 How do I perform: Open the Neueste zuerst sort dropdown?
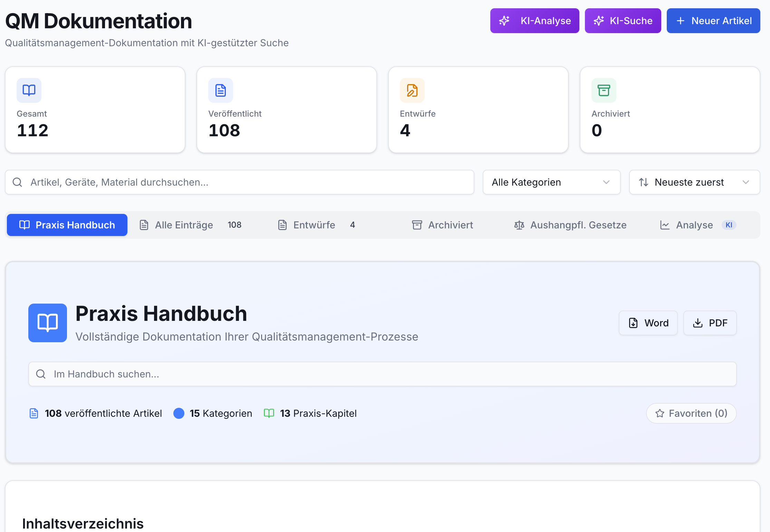694,182
